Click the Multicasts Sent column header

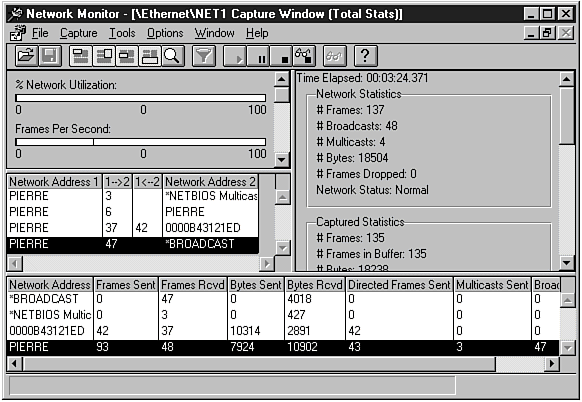(492, 285)
